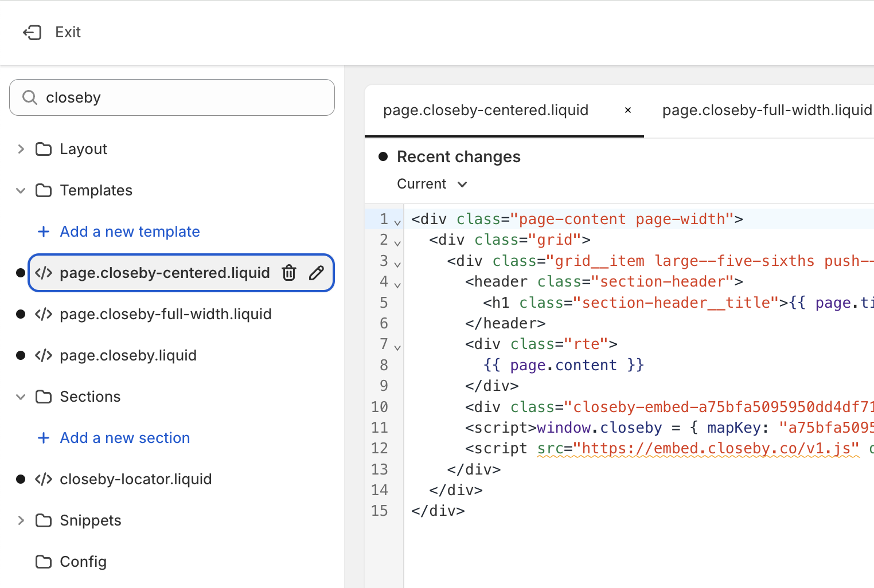Click line number 15 in gutter

pyautogui.click(x=380, y=511)
